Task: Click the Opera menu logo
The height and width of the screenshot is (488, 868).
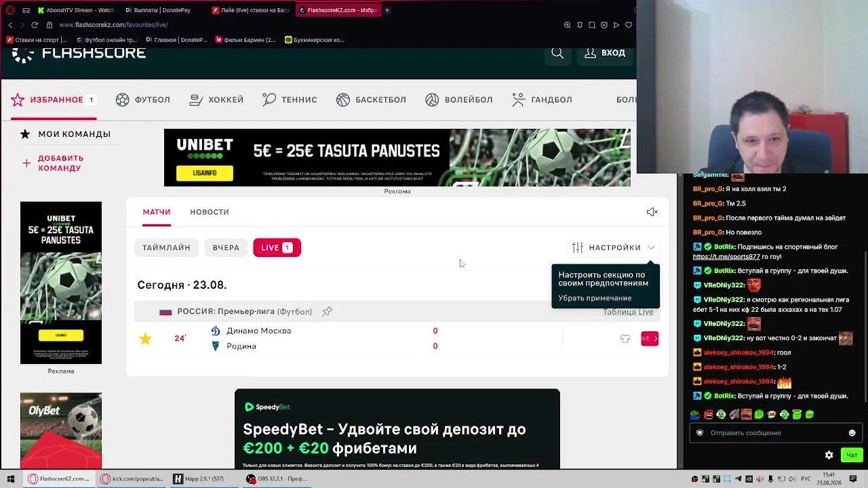Action: (10, 10)
